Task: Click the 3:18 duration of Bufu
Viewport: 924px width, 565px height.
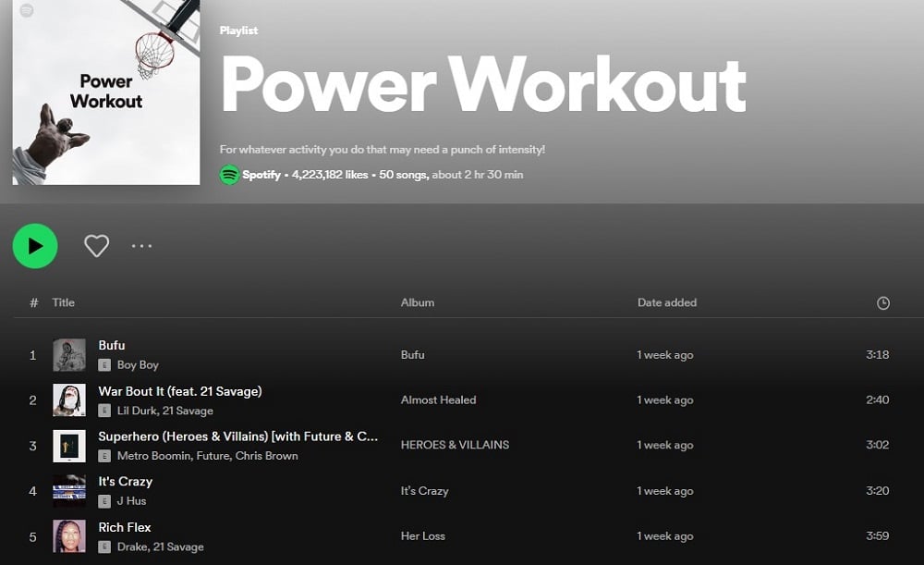Action: pos(878,354)
